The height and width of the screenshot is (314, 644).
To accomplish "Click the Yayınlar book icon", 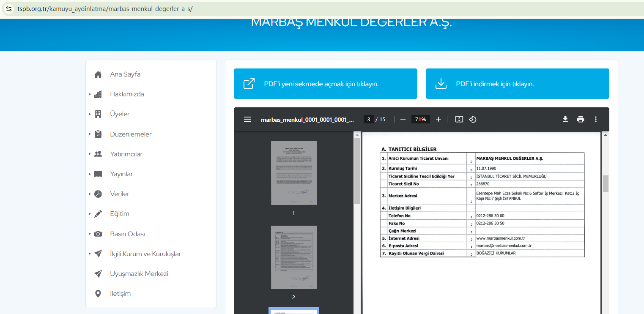I will (98, 174).
